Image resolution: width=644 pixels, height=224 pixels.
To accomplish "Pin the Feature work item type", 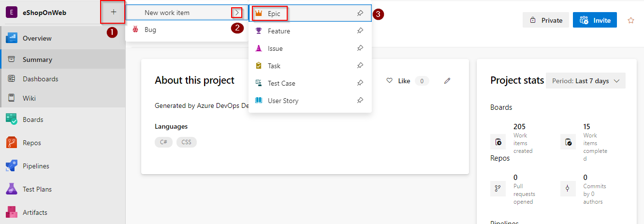I will tap(360, 31).
